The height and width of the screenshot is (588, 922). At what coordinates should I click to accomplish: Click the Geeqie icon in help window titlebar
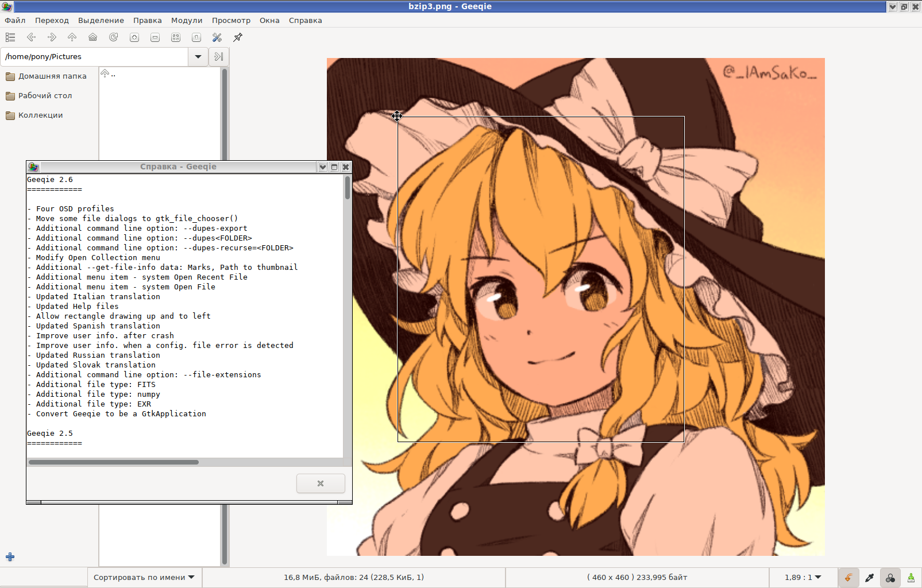33,167
